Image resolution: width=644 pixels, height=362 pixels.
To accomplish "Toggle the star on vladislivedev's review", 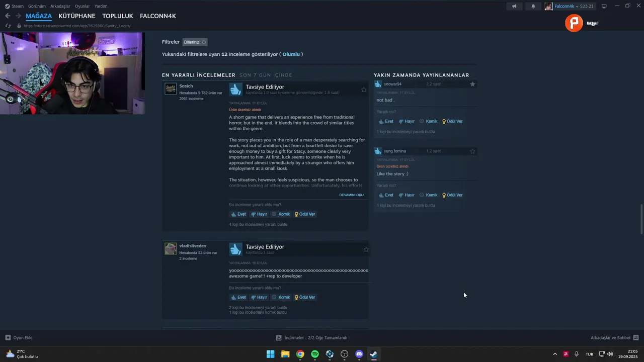I will point(366,249).
